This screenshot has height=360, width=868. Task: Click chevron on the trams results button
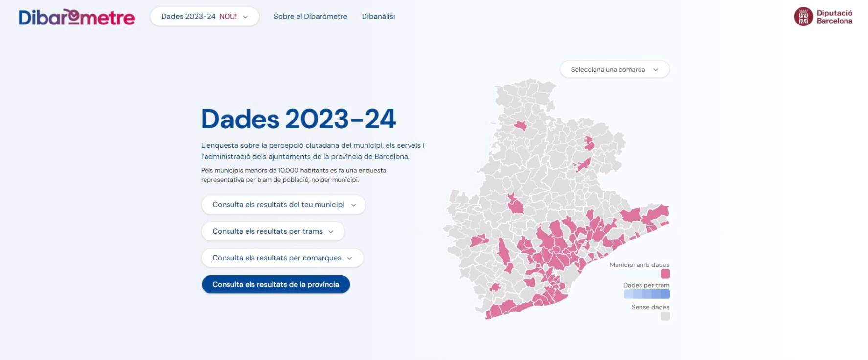pos(331,232)
